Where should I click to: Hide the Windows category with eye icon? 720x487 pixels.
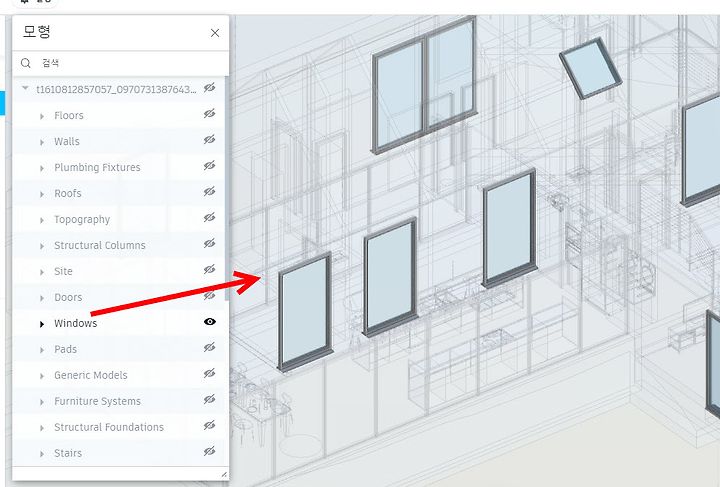(209, 322)
